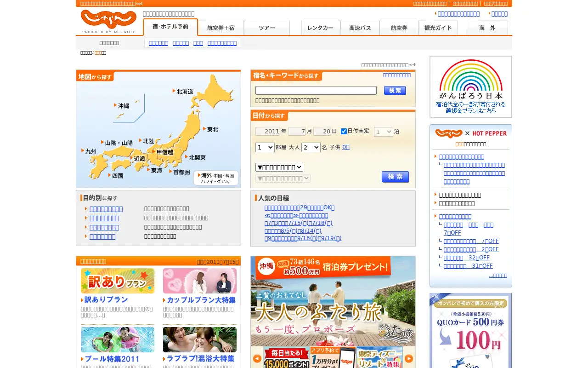
Task: Switch to the 宿・ホテル予約 tab
Action: (x=170, y=27)
